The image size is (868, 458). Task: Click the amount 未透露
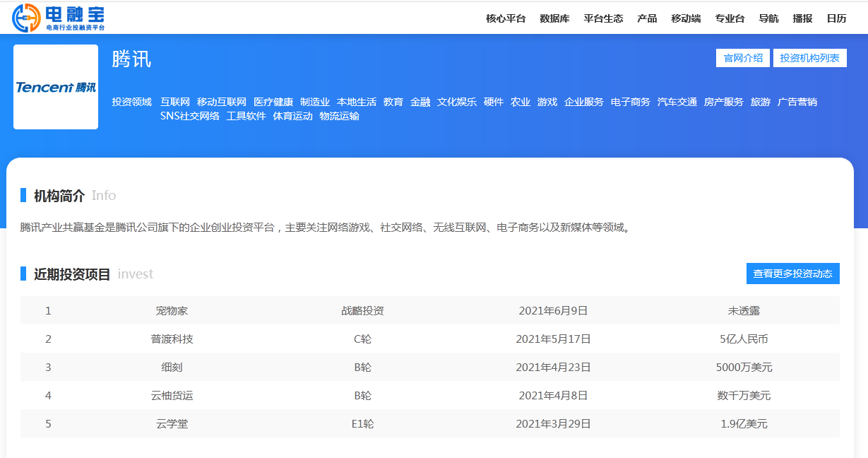[744, 310]
